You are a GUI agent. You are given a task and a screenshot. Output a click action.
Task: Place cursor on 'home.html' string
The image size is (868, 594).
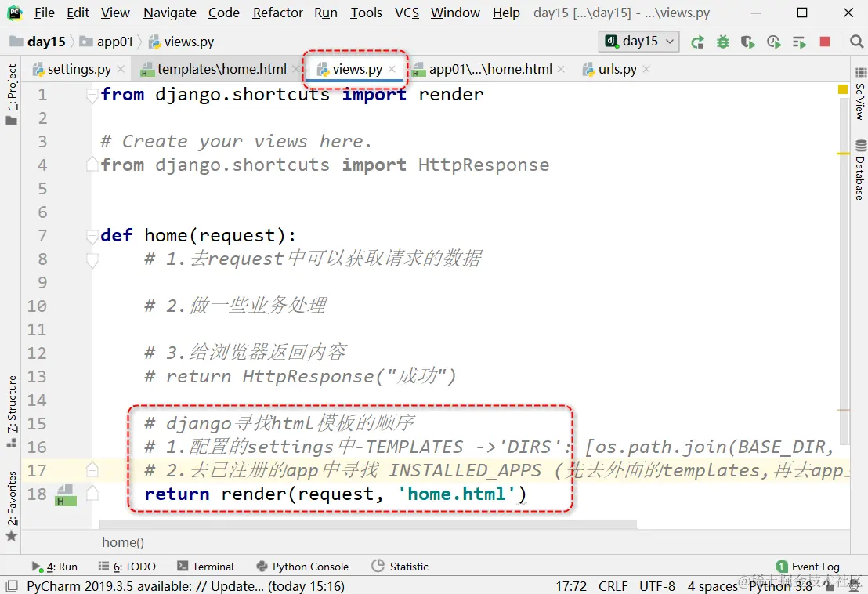[x=457, y=494]
